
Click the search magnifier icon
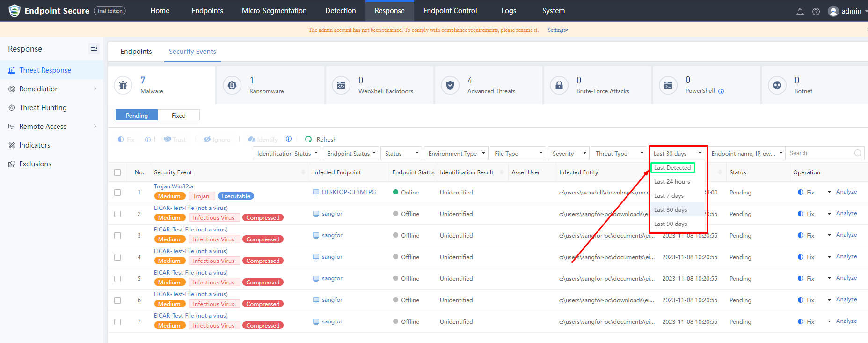point(858,153)
